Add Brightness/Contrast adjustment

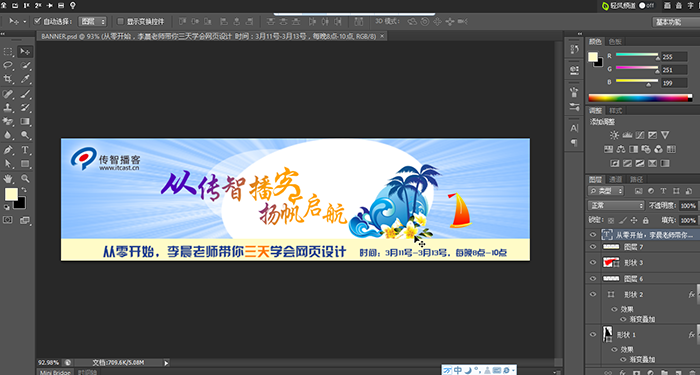pyautogui.click(x=615, y=135)
